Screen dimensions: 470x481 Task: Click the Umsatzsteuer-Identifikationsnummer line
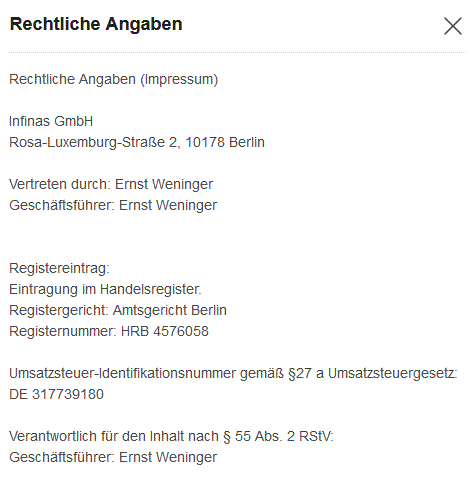coord(233,374)
